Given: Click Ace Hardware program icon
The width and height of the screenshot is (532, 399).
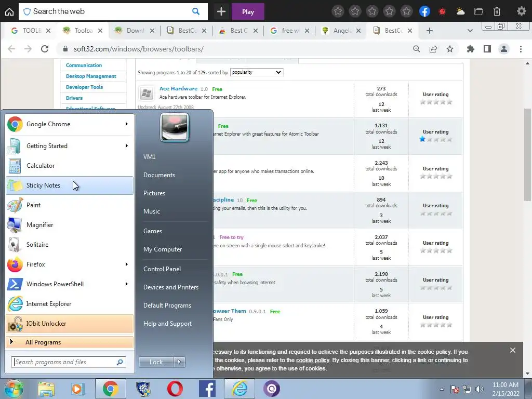Looking at the screenshot, I should coord(147,93).
